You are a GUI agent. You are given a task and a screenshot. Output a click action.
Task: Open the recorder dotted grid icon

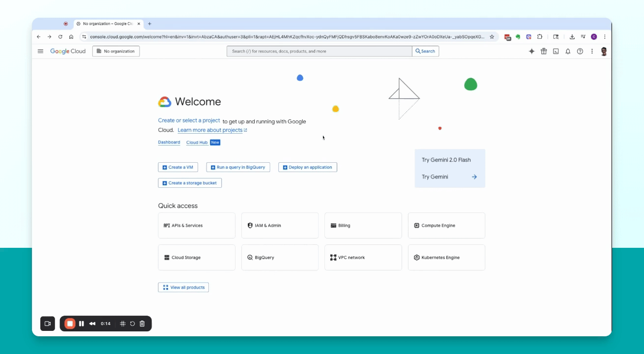pos(123,324)
